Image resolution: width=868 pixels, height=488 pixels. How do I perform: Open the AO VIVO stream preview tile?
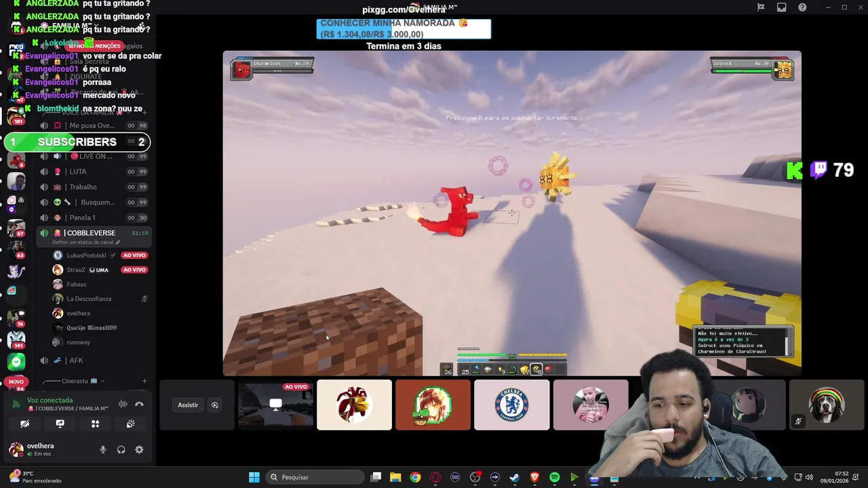[275, 405]
